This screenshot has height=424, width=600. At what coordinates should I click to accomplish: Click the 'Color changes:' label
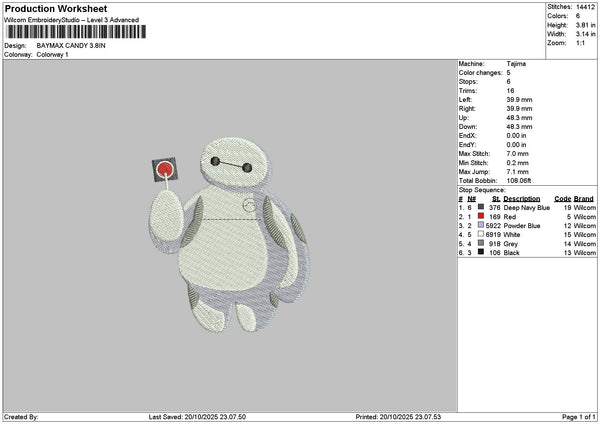click(x=480, y=73)
